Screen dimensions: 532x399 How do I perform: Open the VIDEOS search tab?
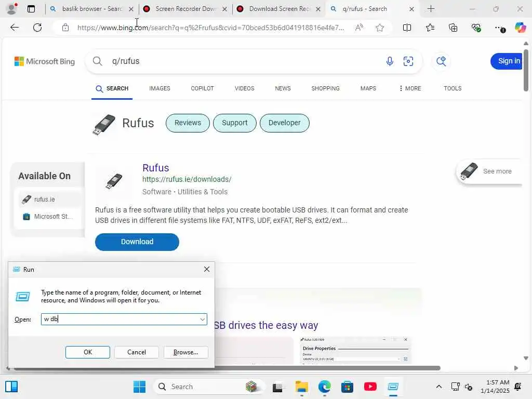point(244,88)
